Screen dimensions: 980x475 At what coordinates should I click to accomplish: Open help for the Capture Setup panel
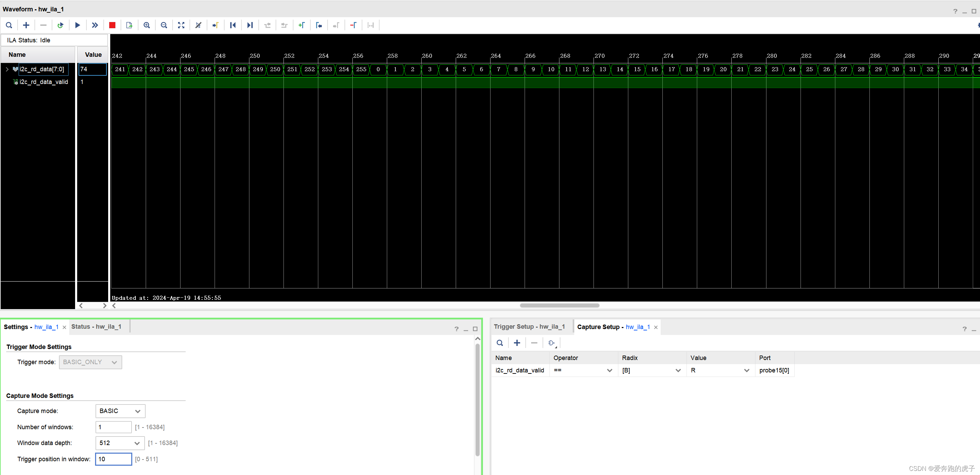tap(964, 329)
